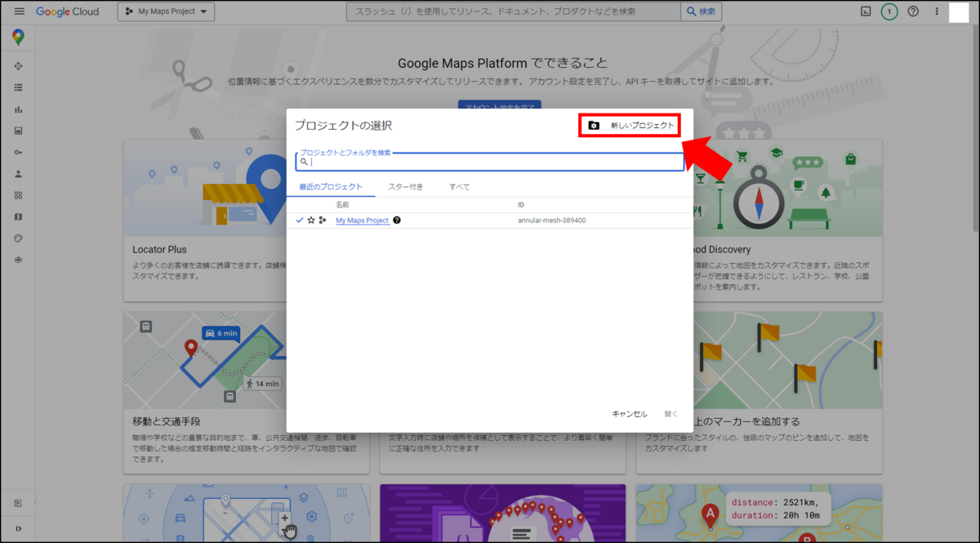Open the hamburger navigation menu
980x543 pixels.
[19, 11]
